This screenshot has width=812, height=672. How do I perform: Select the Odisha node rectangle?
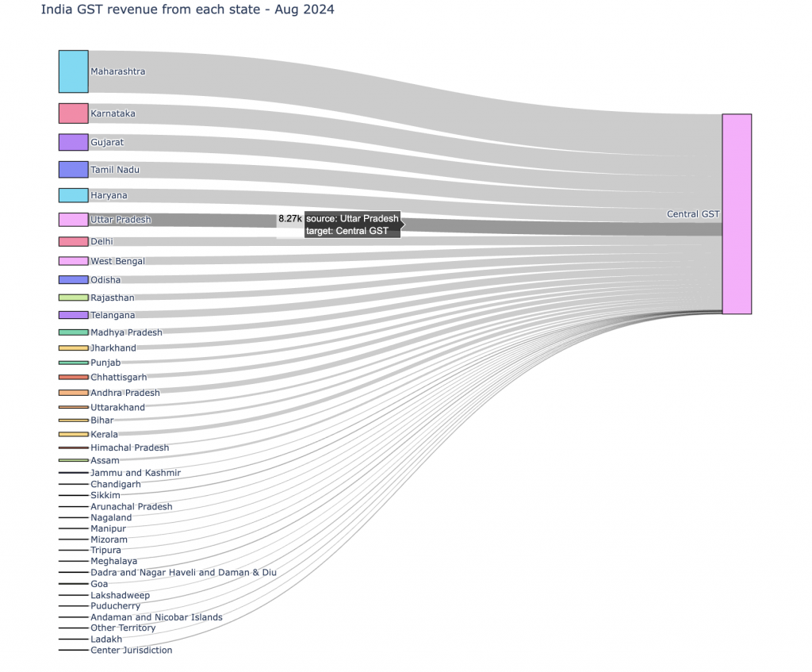pos(73,280)
